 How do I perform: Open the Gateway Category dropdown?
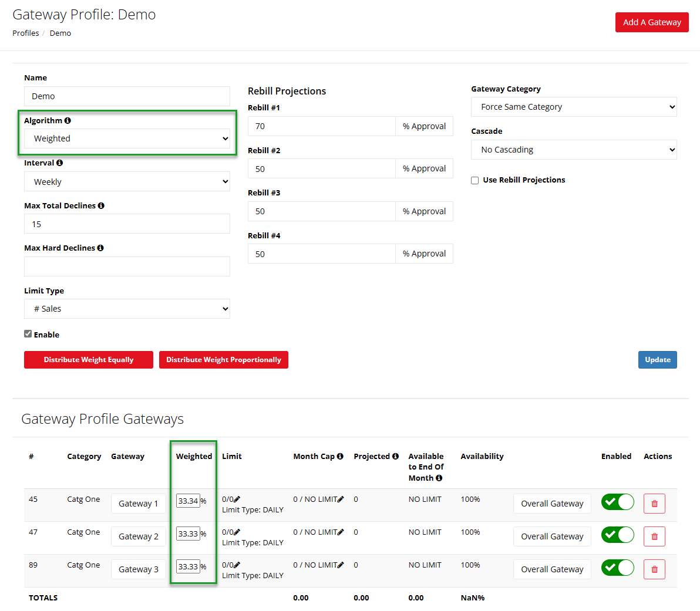tap(573, 107)
